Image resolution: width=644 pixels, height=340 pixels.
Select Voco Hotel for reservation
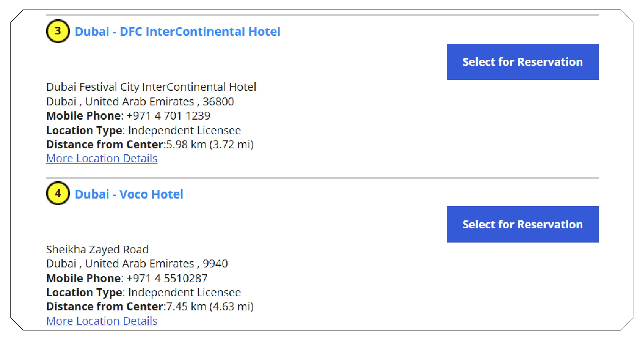(522, 224)
